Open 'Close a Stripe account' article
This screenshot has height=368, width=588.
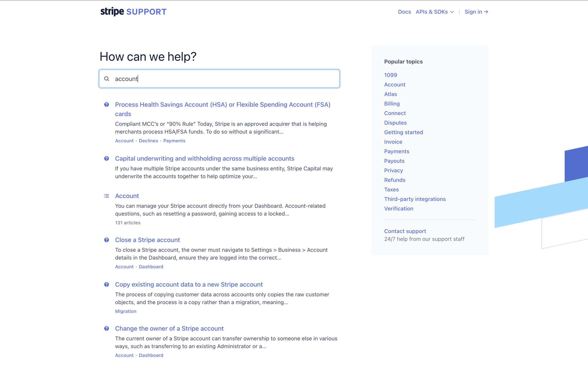(147, 240)
